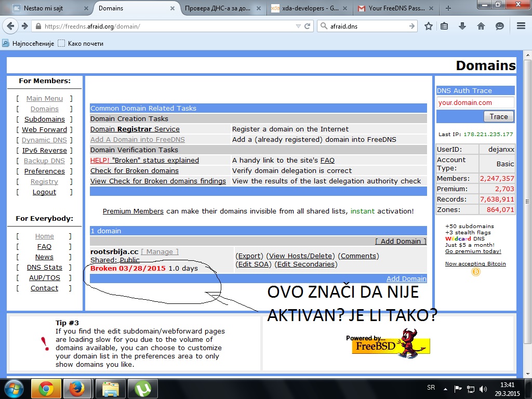Open the Најпосећеније bookmarks item
This screenshot has width=532, height=399.
tap(29, 44)
